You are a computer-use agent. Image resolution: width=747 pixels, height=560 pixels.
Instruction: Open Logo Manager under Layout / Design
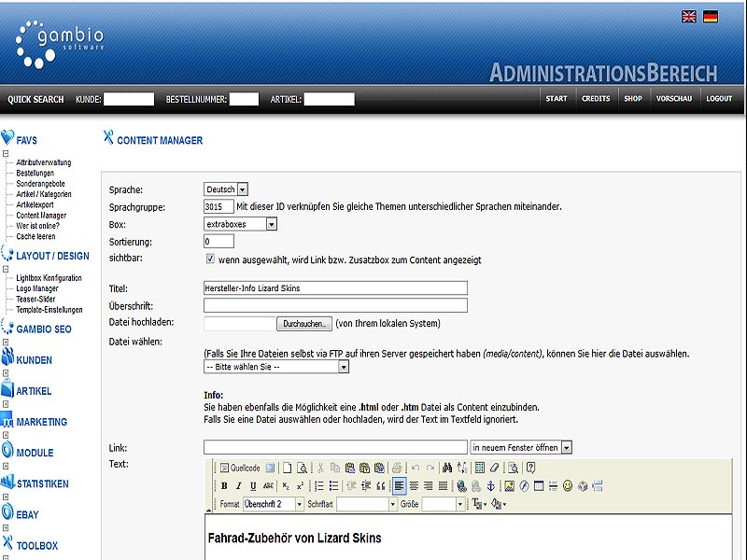click(37, 288)
